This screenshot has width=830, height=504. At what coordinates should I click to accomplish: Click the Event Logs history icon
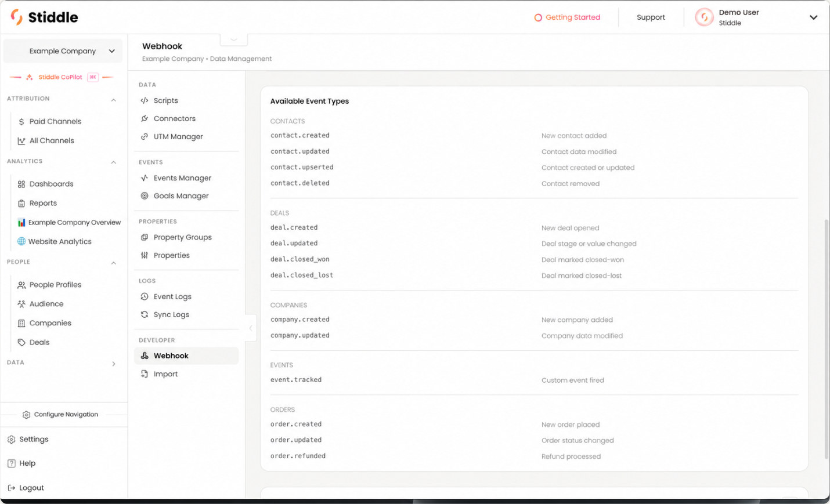pos(145,296)
